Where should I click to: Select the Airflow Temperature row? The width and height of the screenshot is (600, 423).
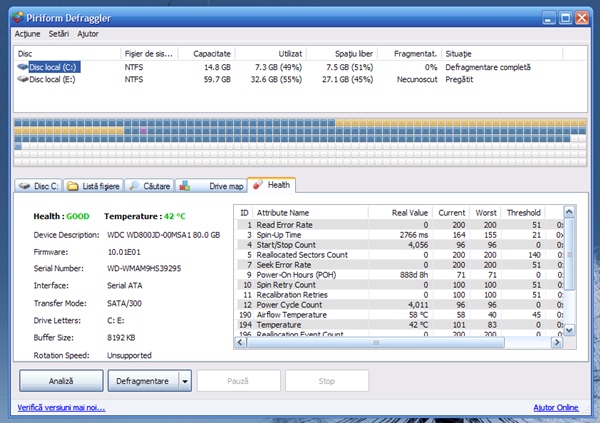399,315
